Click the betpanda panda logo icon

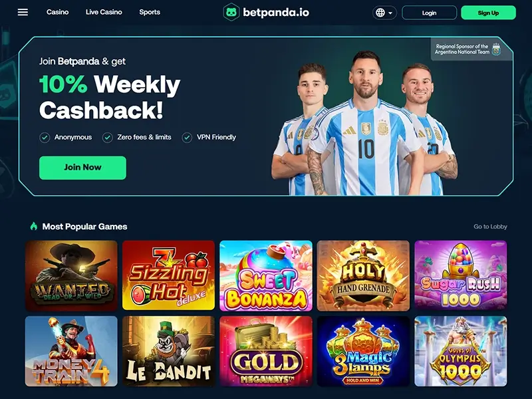coord(231,12)
